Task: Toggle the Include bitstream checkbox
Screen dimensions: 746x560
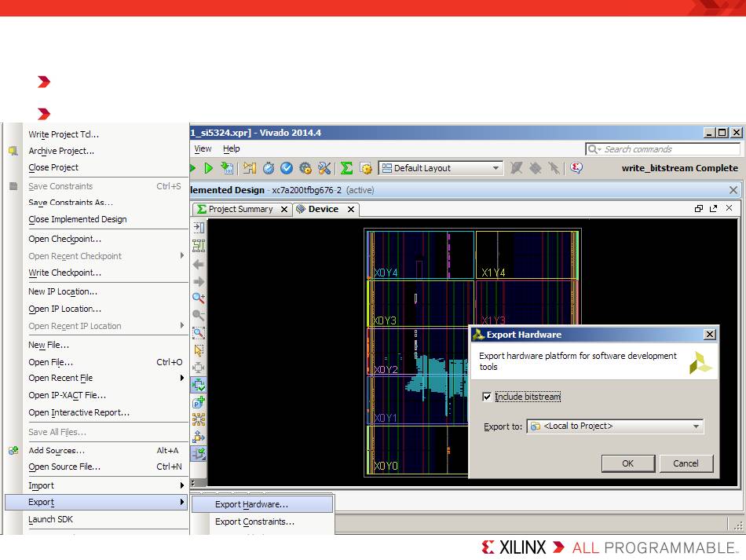Action: 487,397
